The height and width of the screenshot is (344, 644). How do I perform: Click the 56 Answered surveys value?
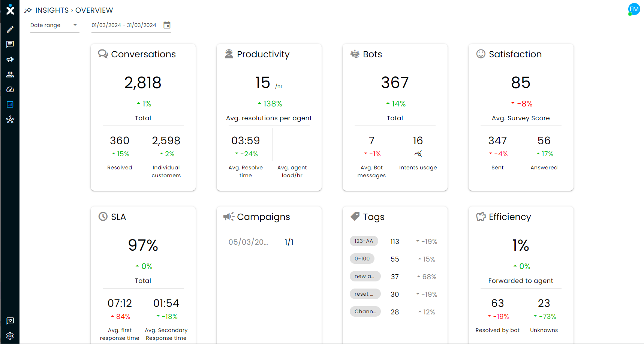pos(544,141)
